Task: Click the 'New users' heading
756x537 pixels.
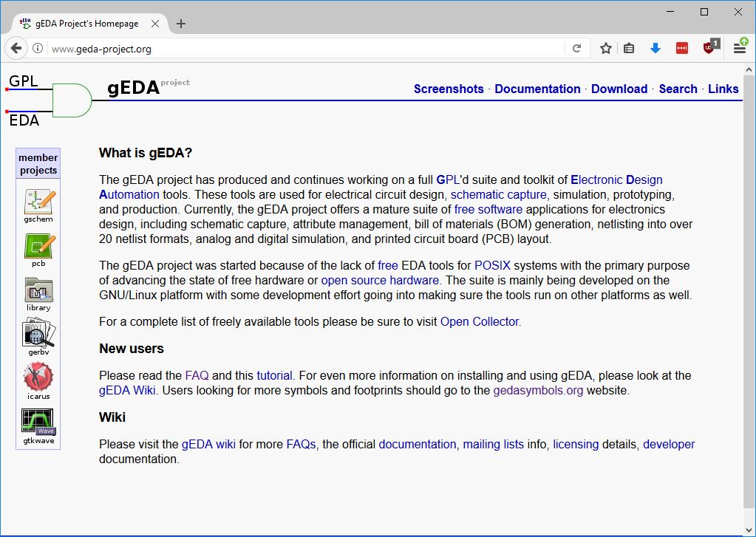Action: 132,349
